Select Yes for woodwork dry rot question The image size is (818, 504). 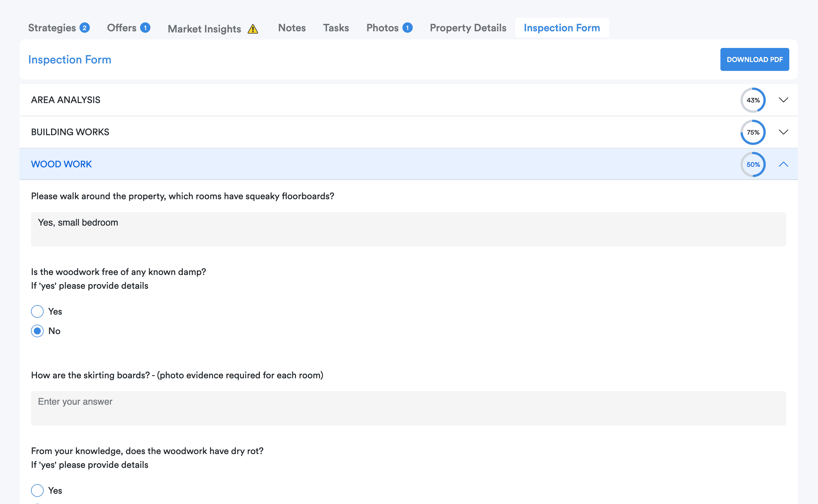(x=37, y=490)
